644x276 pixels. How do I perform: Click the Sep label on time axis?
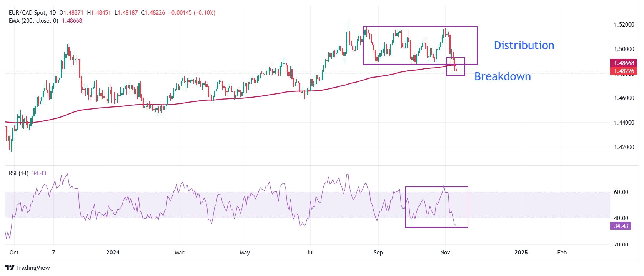click(378, 253)
